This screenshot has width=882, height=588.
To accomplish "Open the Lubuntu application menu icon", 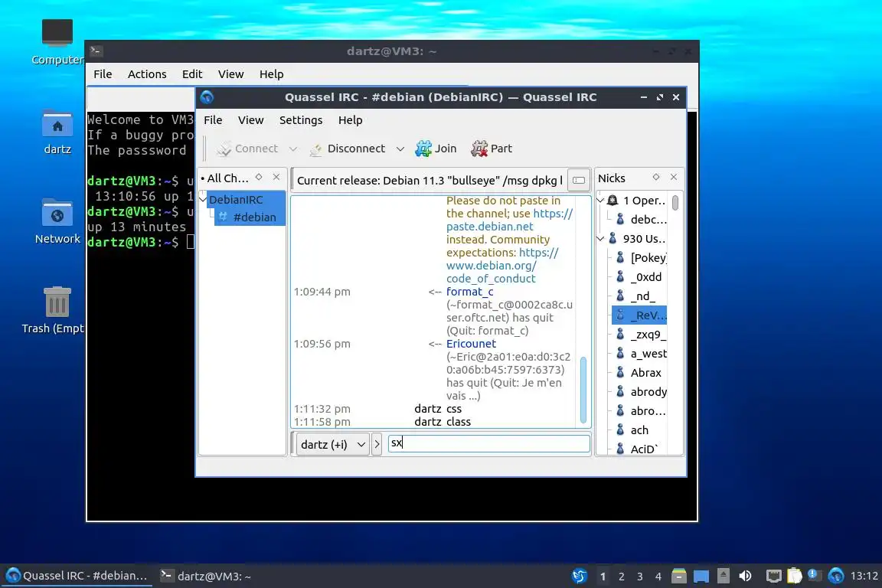I will click(x=580, y=576).
